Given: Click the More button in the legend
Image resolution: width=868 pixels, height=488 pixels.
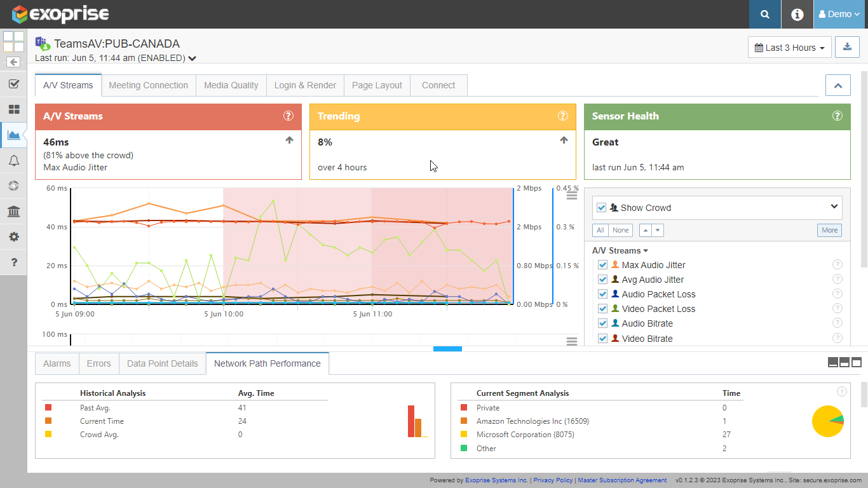Looking at the screenshot, I should point(829,230).
